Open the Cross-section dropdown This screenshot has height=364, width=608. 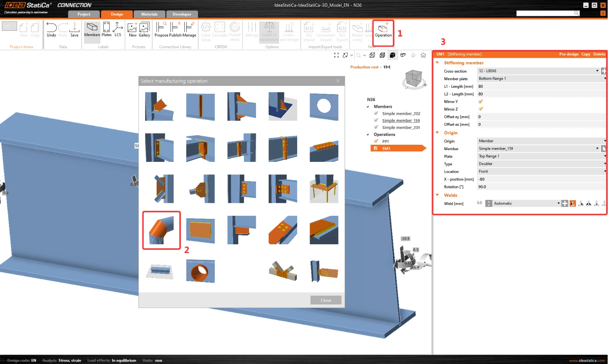pyautogui.click(x=538, y=71)
